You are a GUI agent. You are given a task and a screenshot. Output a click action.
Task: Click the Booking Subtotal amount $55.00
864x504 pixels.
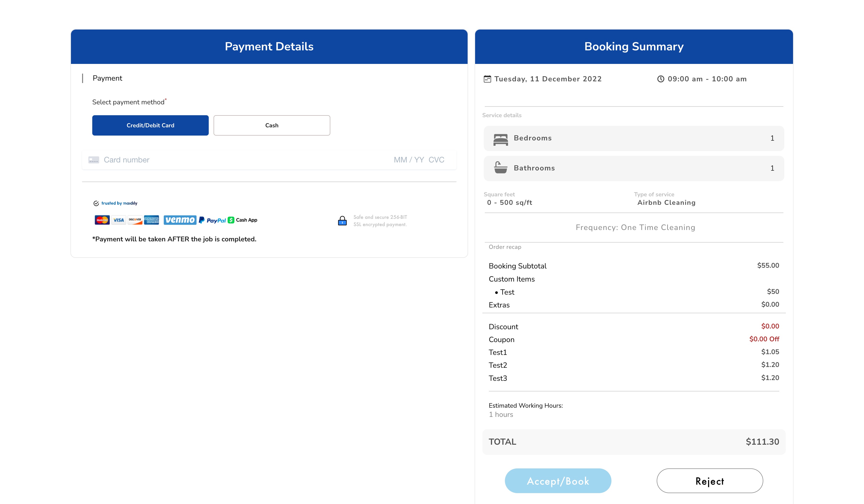coord(768,265)
